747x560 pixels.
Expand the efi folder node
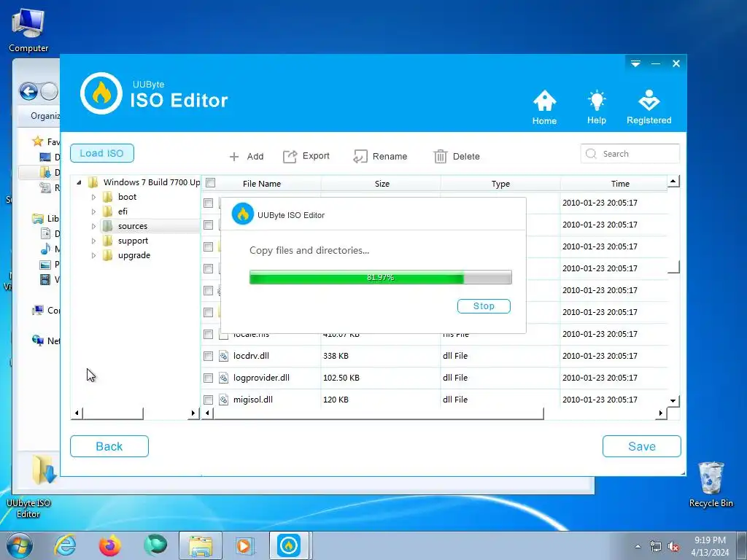[94, 211]
